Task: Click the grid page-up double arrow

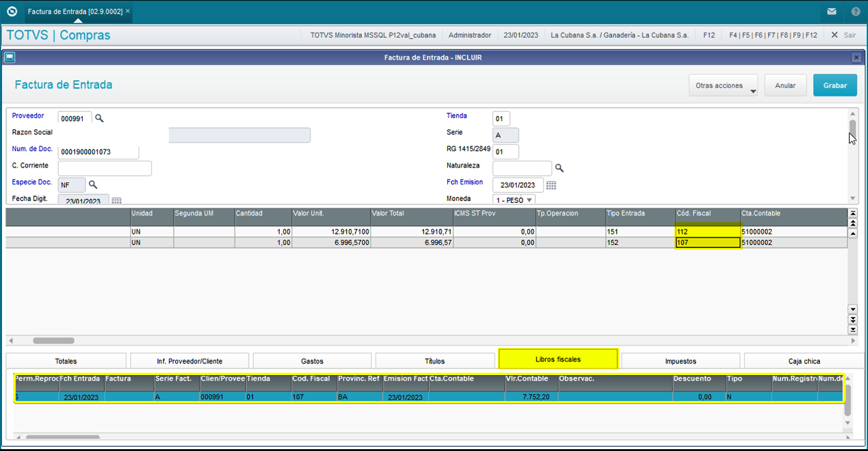Action: coord(853,223)
